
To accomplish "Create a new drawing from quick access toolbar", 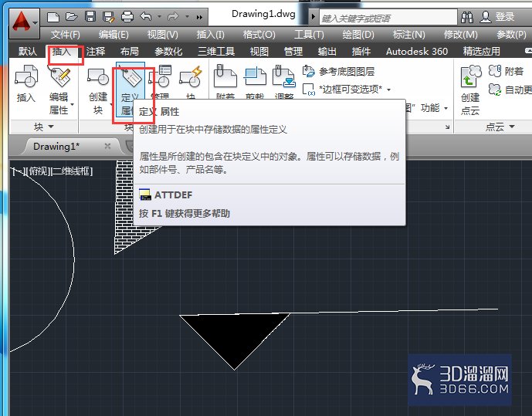I will [53, 17].
